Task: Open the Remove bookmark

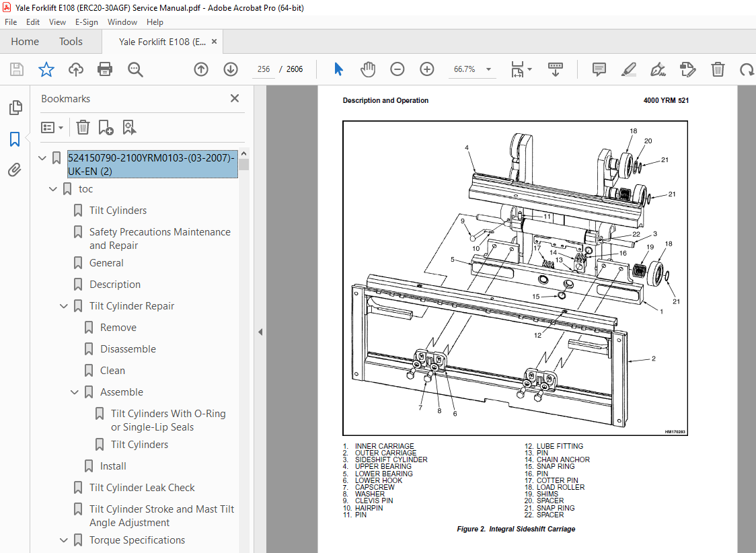Action: point(118,328)
